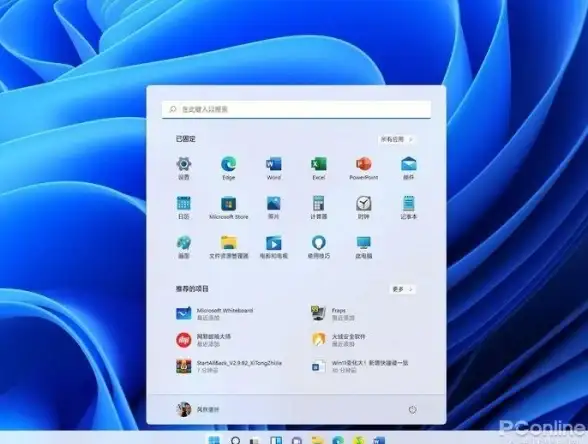Open File Explorer folder in pinned apps
This screenshot has height=444, width=588.
pos(228,247)
